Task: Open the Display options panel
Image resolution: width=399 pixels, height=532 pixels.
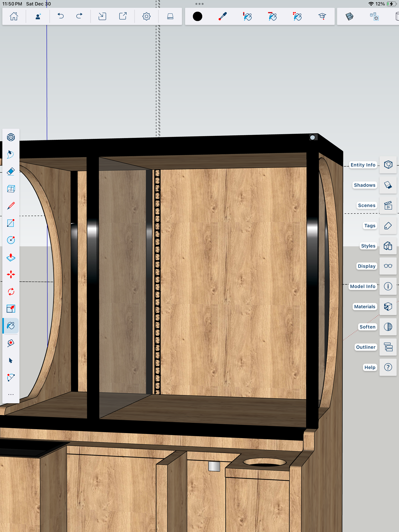Action: [x=388, y=266]
